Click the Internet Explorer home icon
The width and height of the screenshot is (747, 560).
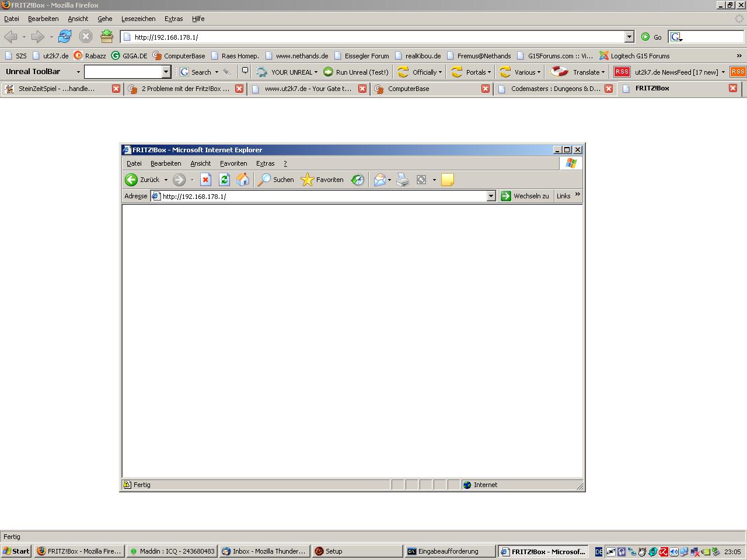click(243, 180)
